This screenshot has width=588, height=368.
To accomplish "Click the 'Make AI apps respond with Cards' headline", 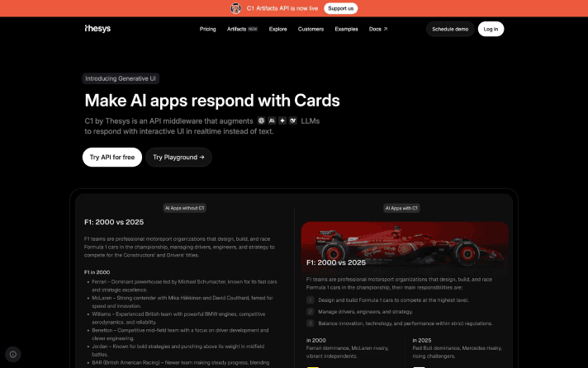I will [212, 101].
